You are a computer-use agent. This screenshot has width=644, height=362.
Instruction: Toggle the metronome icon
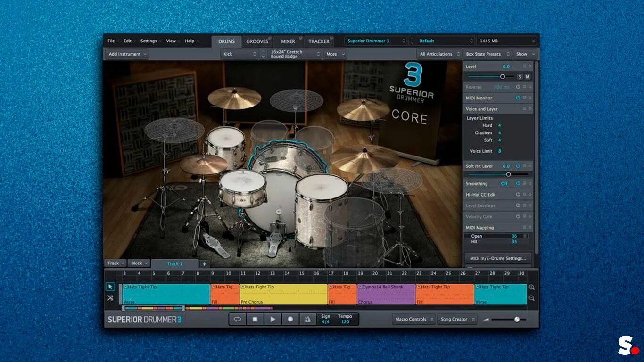click(x=307, y=319)
